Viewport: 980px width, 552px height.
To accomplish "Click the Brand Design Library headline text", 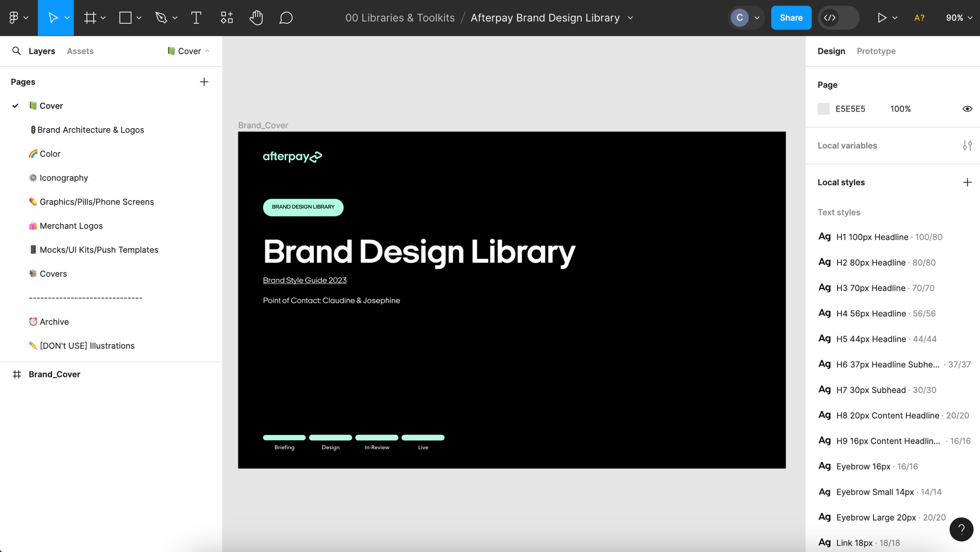I will 419,252.
